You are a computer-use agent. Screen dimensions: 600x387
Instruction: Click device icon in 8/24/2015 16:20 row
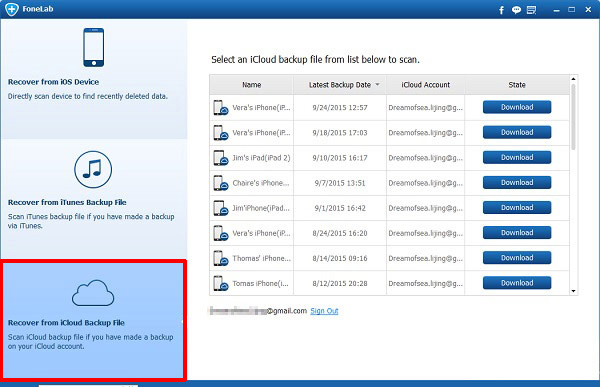click(220, 233)
